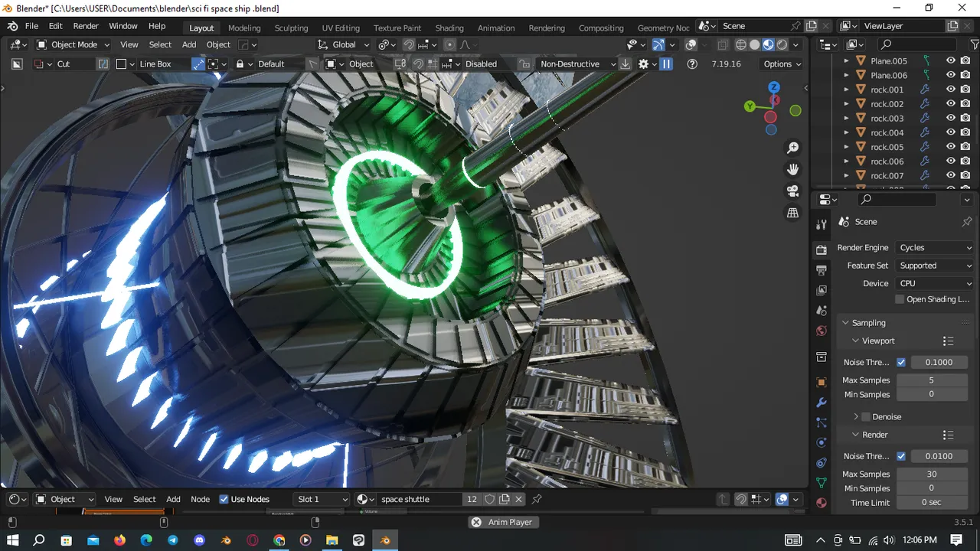Open the Global transform orientation dropdown
Image resolution: width=980 pixels, height=551 pixels.
click(344, 44)
